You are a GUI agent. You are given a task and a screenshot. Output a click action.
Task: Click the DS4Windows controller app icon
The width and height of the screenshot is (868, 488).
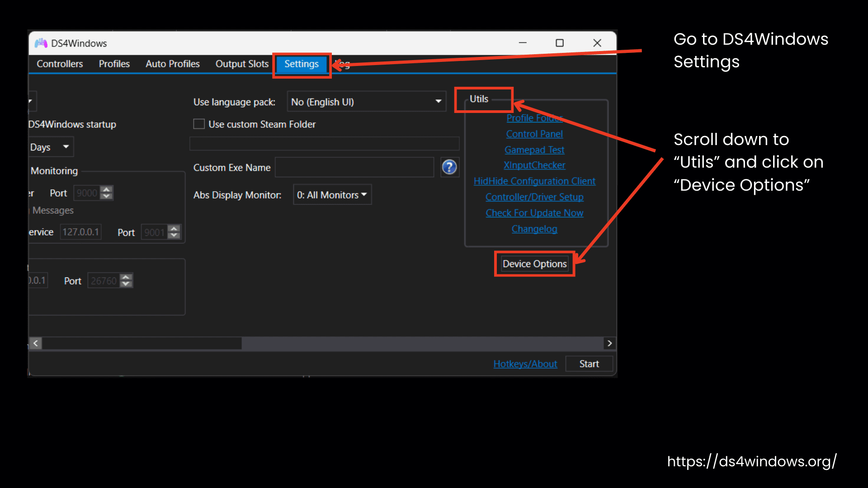(x=41, y=43)
